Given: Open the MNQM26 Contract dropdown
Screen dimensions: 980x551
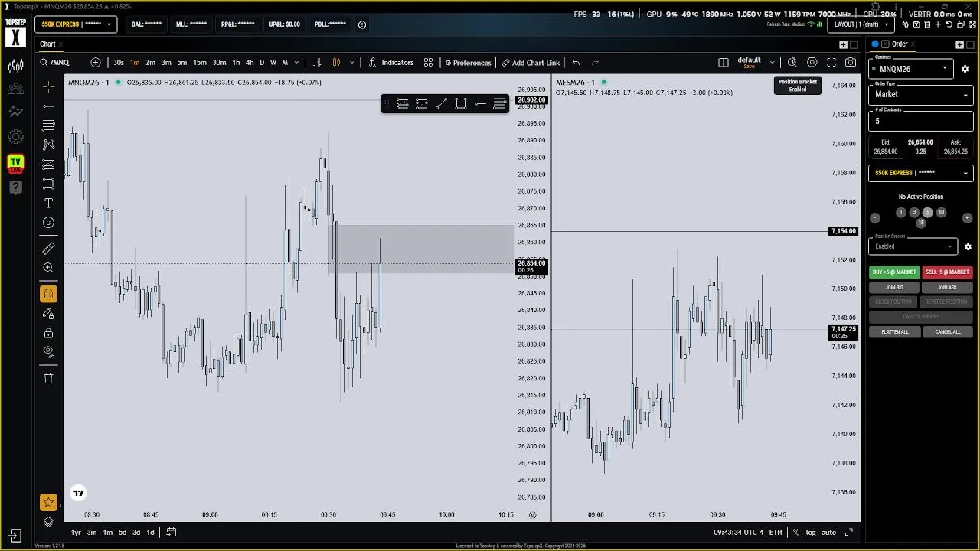Looking at the screenshot, I should point(910,69).
